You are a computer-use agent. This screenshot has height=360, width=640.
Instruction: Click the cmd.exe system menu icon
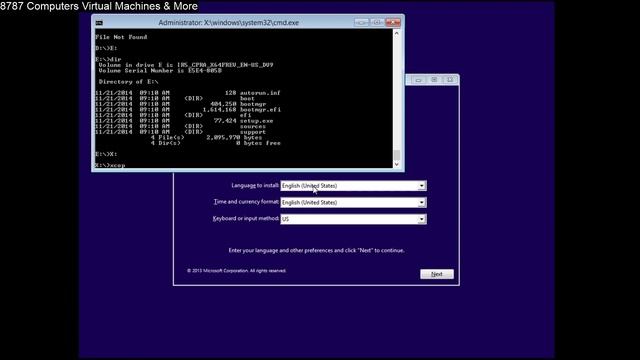(99, 23)
